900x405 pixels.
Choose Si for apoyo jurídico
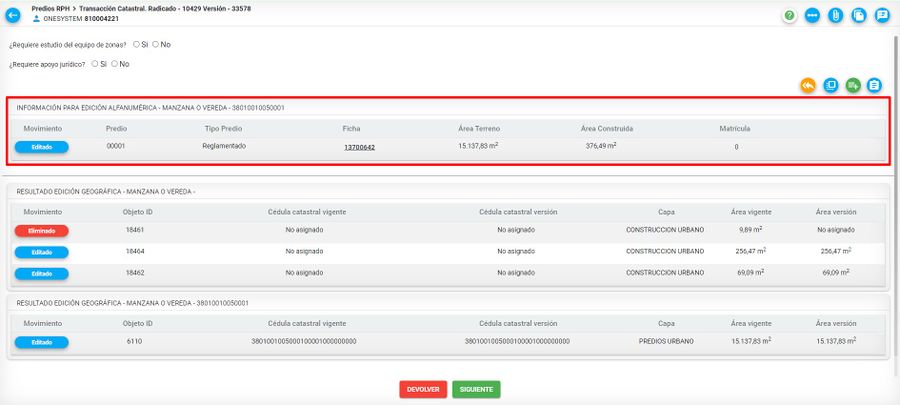tap(94, 64)
